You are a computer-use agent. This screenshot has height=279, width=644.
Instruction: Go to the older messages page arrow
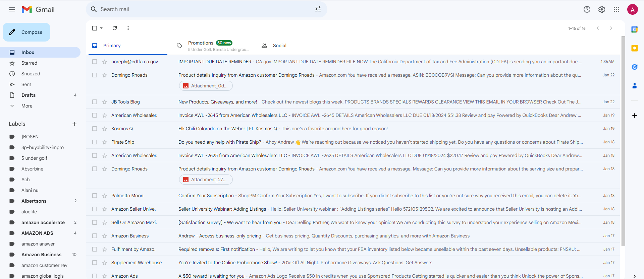611,28
